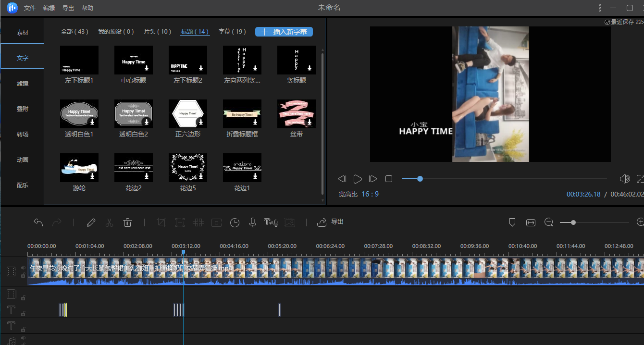Viewport: 644px width, 345px height.
Task: Click the delete (trash) icon in timeline toolbar
Action: tap(127, 222)
